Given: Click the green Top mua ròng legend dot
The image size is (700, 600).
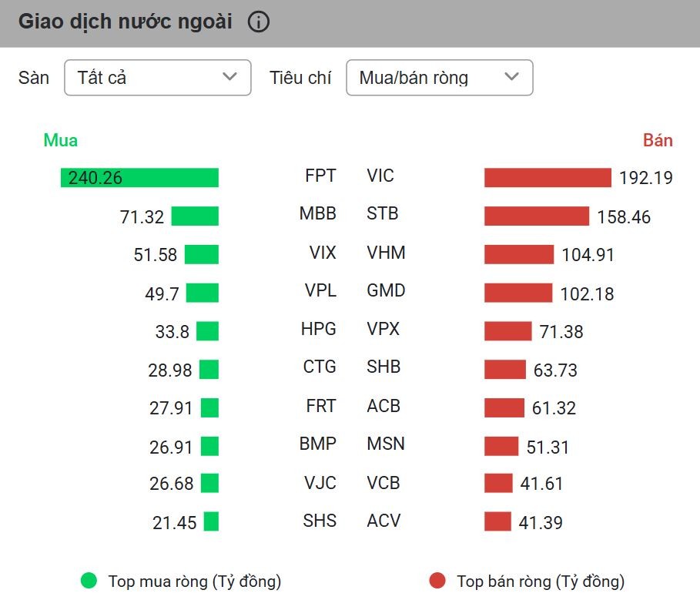Looking at the screenshot, I should point(89,581).
